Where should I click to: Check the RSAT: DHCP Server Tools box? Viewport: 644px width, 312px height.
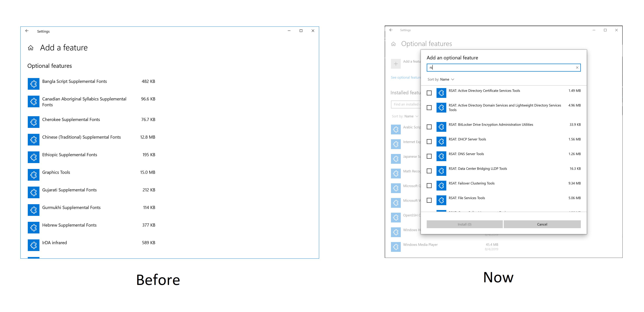coord(429,142)
